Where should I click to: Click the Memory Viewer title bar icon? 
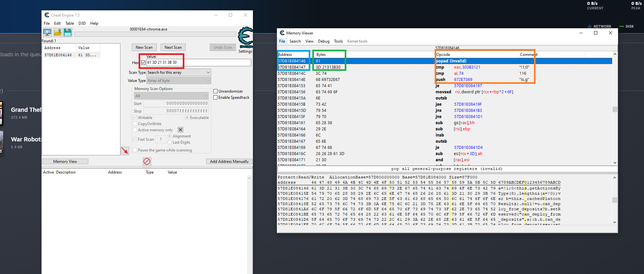tap(282, 33)
